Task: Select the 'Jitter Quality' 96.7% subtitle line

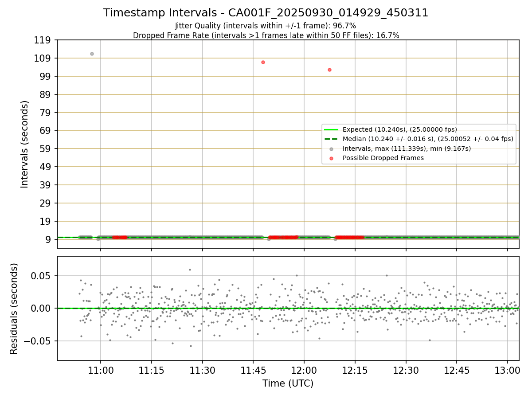Action: [x=266, y=26]
